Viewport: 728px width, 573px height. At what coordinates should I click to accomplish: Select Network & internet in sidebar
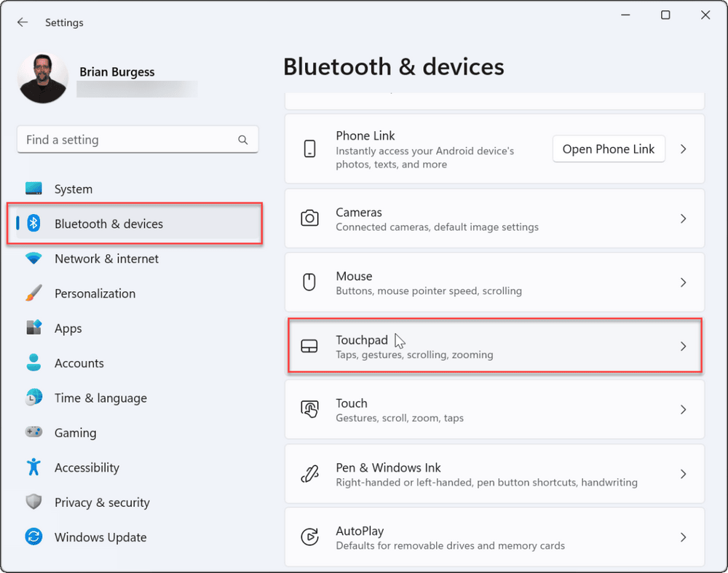pos(106,259)
